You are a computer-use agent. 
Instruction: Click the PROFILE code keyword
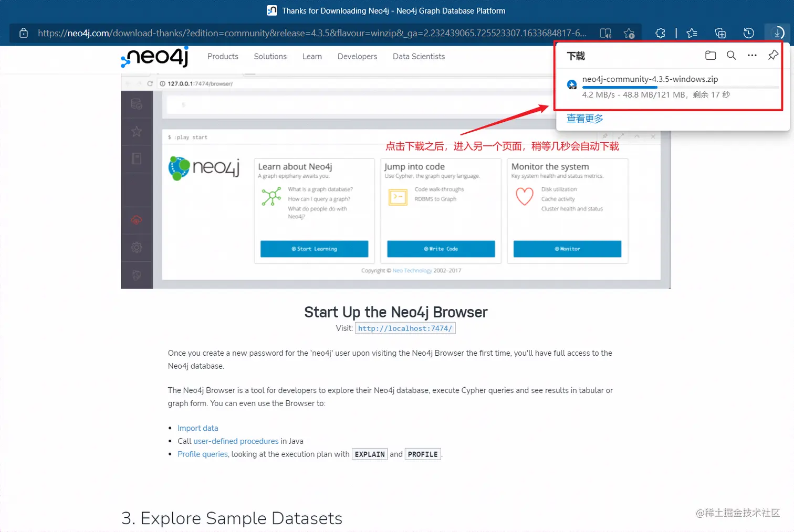[x=423, y=454]
